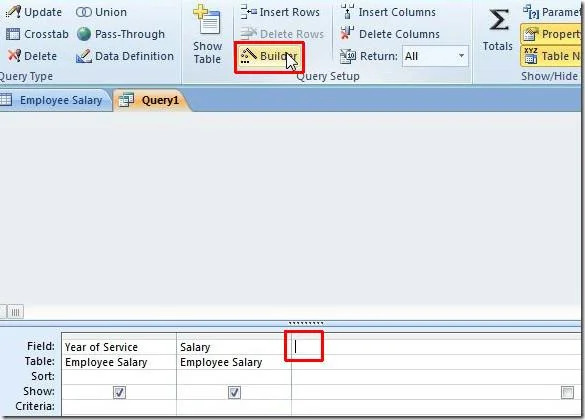This screenshot has width=585, height=420.
Task: Select the Query1 tab
Action: coord(150,100)
